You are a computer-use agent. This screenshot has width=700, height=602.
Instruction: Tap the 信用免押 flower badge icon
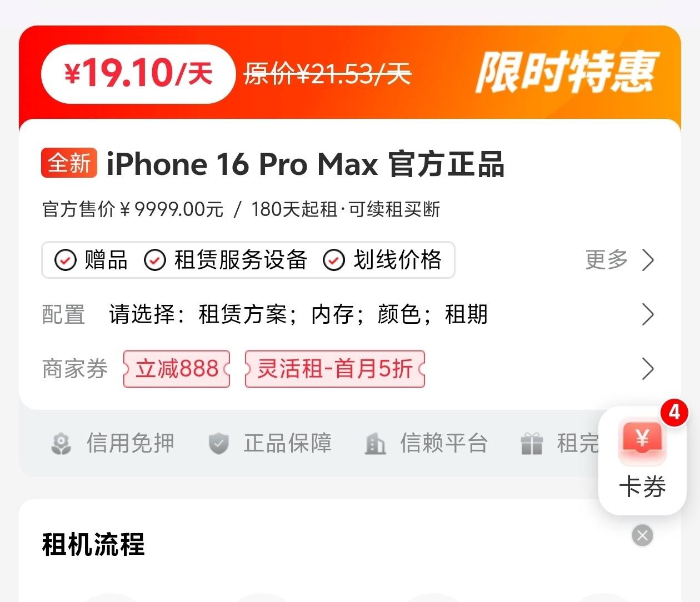(61, 444)
